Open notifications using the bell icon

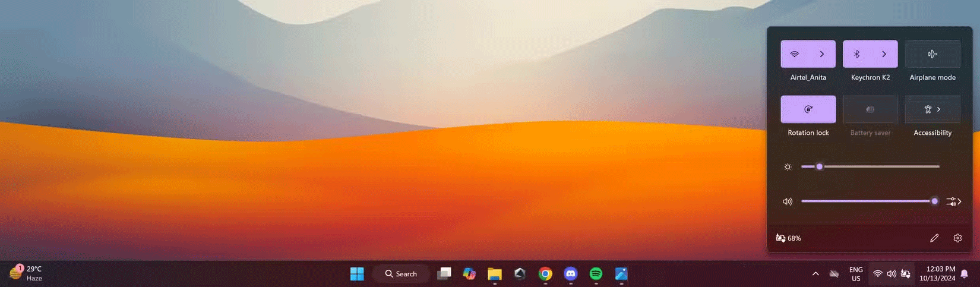click(x=965, y=274)
